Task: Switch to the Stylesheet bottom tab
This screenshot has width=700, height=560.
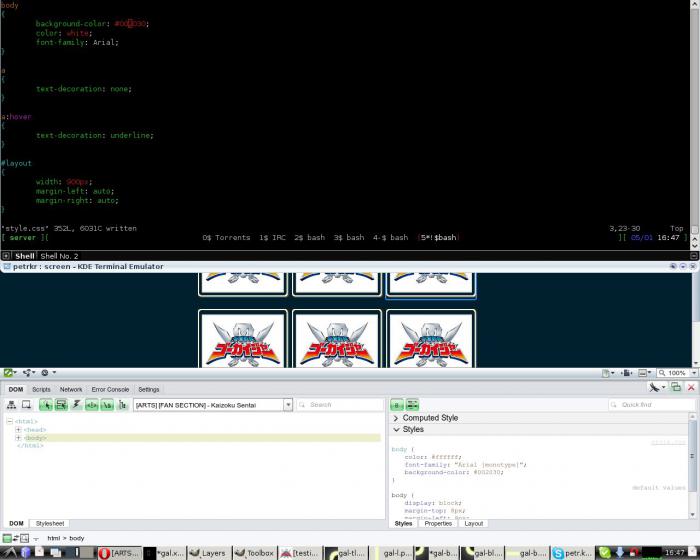Action: coord(50,523)
